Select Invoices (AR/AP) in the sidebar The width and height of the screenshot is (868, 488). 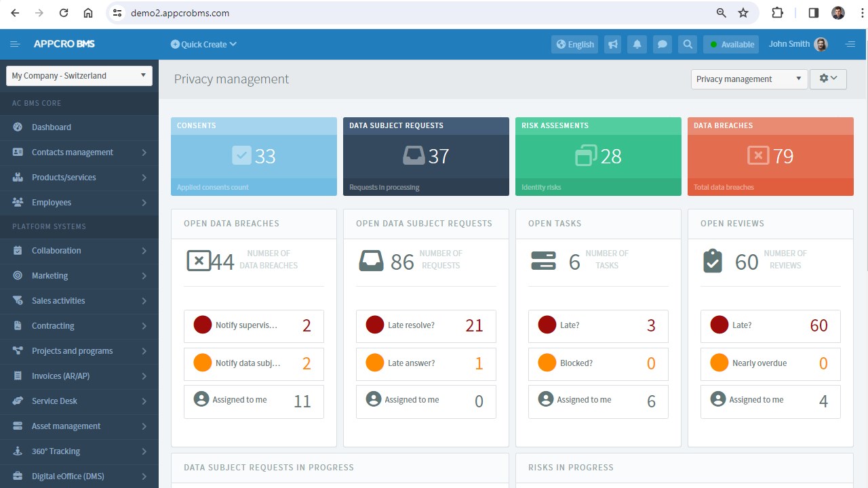[79, 375]
